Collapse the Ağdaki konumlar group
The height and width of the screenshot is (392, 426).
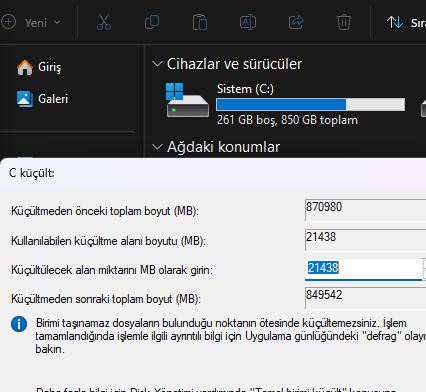pos(157,147)
